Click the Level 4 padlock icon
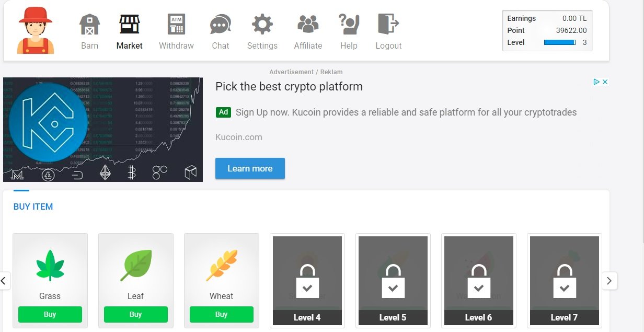The image size is (644, 332). 307,281
